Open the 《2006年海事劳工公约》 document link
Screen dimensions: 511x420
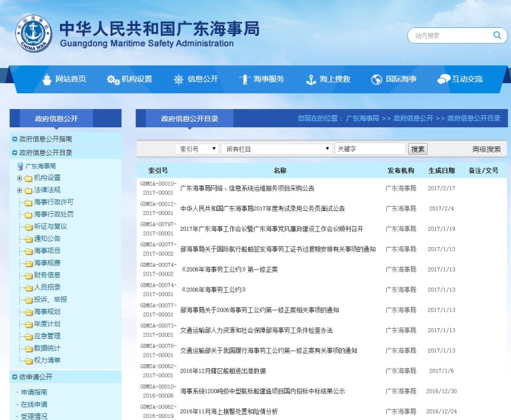213,290
